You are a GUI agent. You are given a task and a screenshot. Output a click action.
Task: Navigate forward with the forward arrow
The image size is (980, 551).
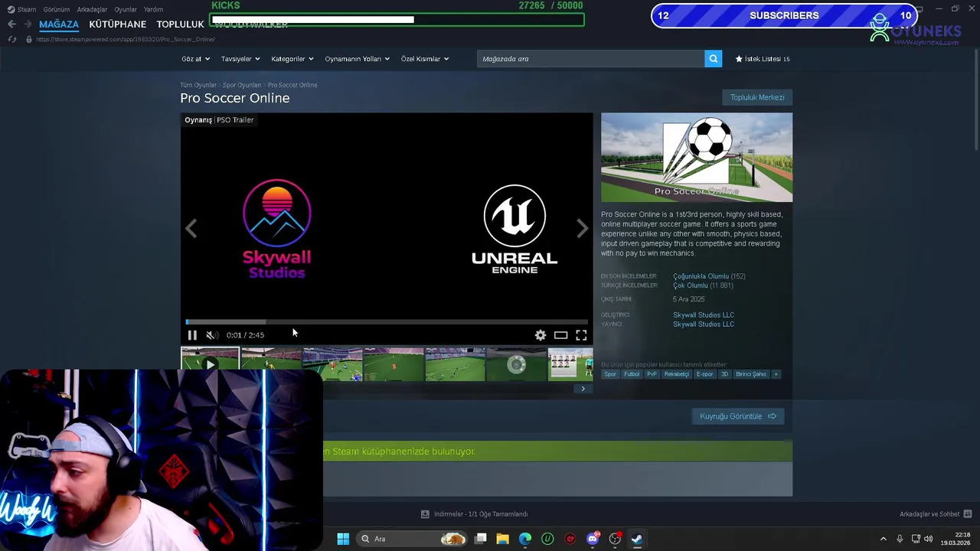point(28,24)
